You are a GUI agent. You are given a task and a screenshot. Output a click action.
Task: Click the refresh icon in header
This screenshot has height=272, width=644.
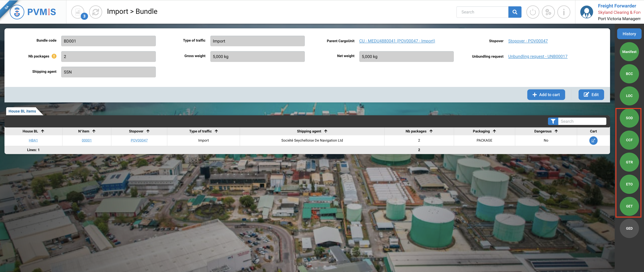tap(96, 12)
